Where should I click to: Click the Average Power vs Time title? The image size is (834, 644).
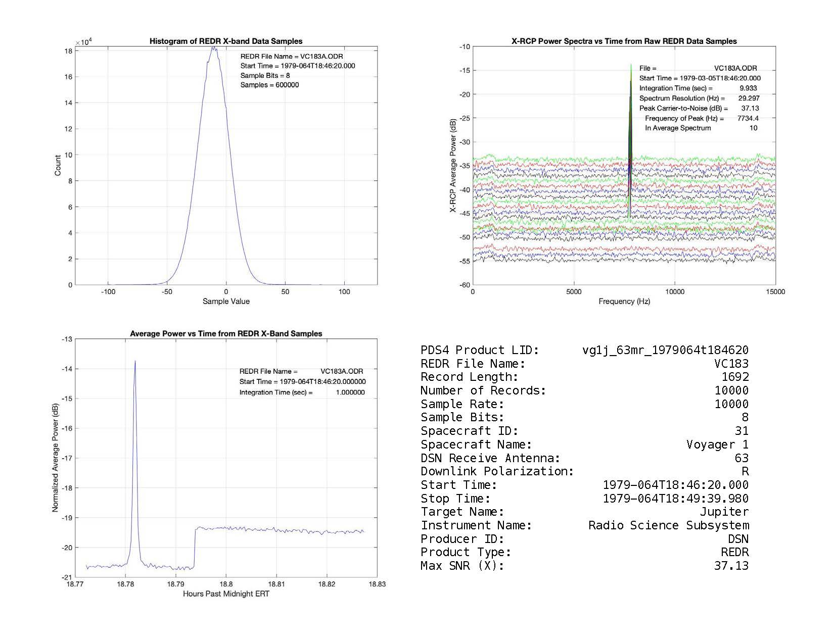click(226, 334)
